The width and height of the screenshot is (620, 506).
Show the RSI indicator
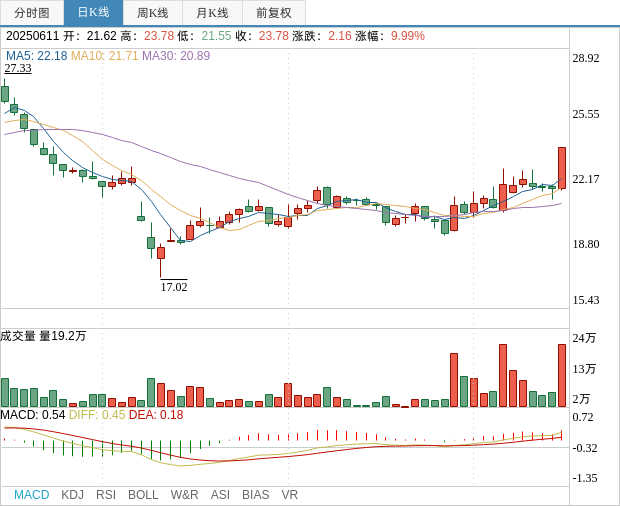coord(106,495)
